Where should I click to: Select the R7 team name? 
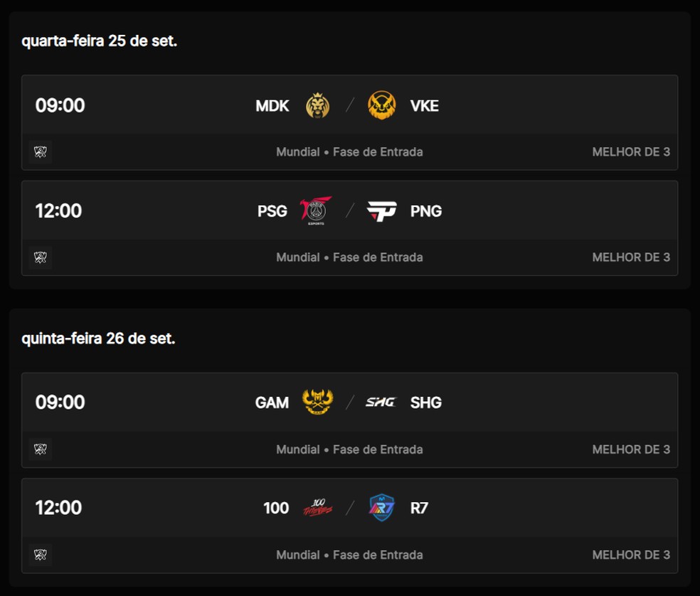[x=420, y=508]
